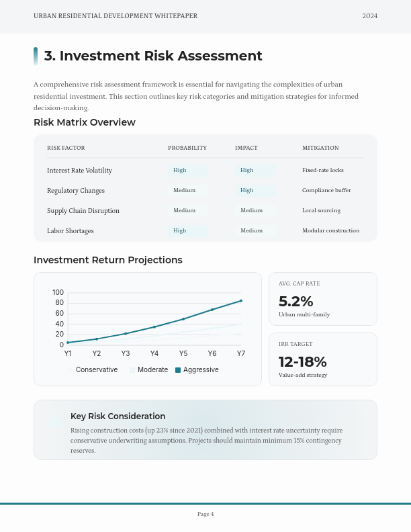Click the Conservative legend color marker
This screenshot has width=411, height=532.
point(71,370)
